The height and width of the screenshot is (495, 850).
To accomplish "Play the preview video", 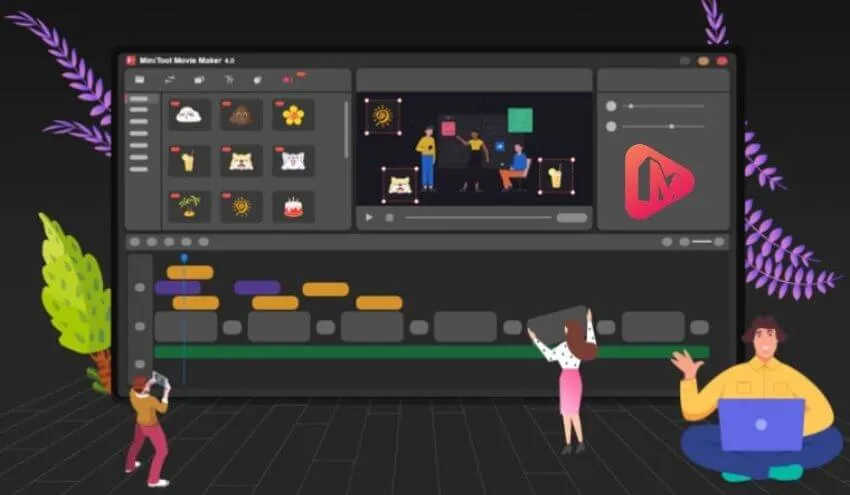I will click(x=369, y=217).
